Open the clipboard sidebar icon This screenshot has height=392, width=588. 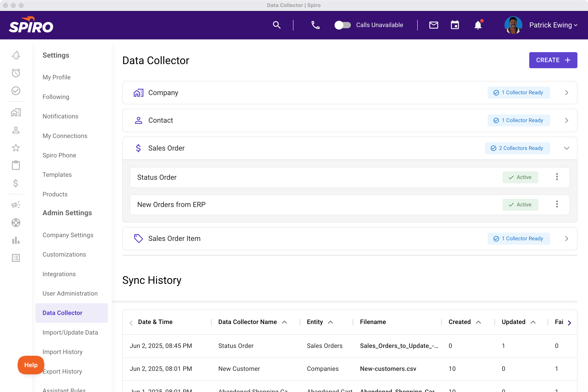pos(16,165)
